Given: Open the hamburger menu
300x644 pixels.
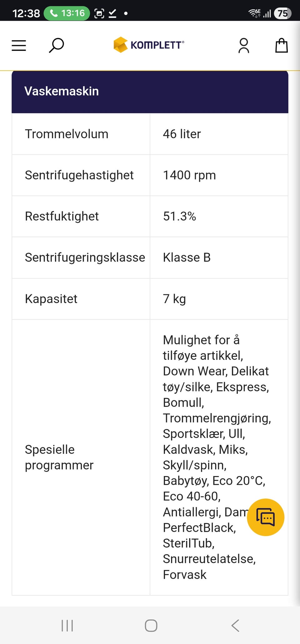Looking at the screenshot, I should [x=19, y=46].
